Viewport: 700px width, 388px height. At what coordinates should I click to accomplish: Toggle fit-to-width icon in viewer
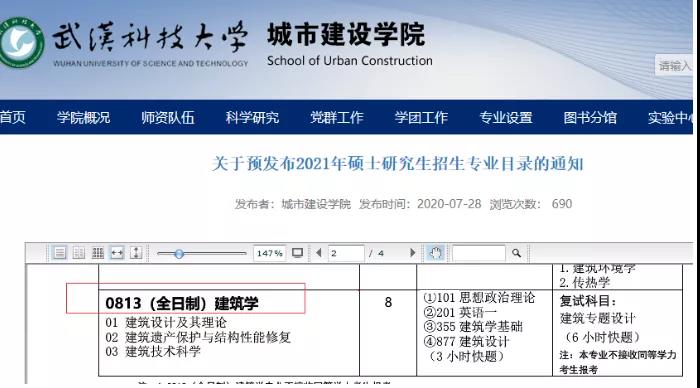[117, 253]
